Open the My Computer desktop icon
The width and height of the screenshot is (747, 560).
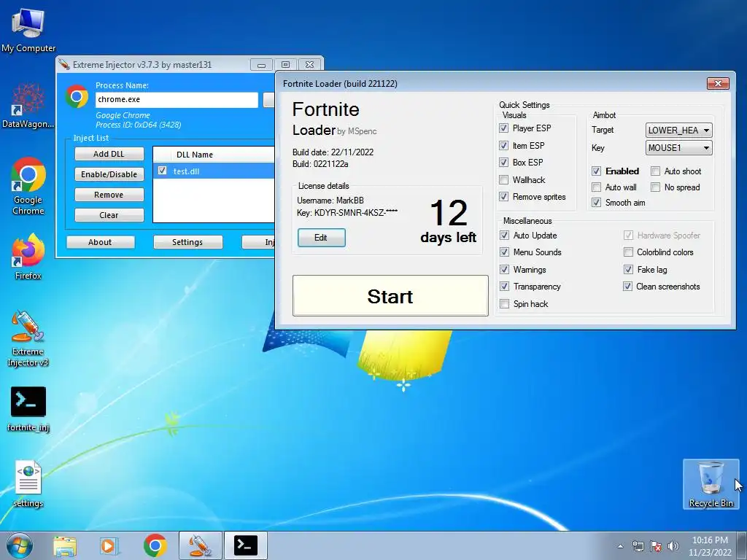tap(28, 29)
